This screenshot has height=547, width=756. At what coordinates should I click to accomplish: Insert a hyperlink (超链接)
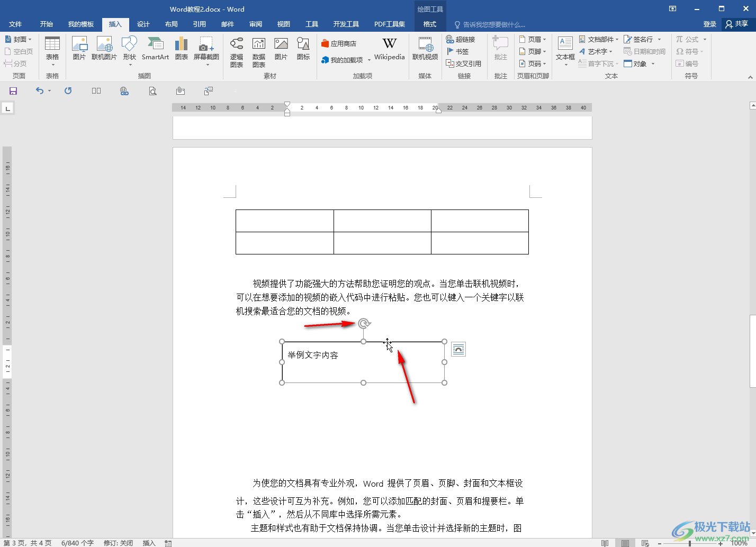coord(461,39)
